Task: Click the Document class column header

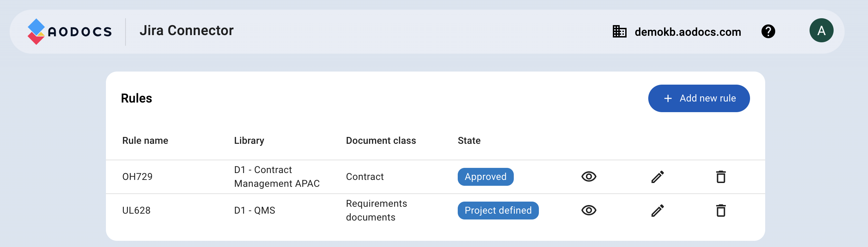Action: pos(381,141)
